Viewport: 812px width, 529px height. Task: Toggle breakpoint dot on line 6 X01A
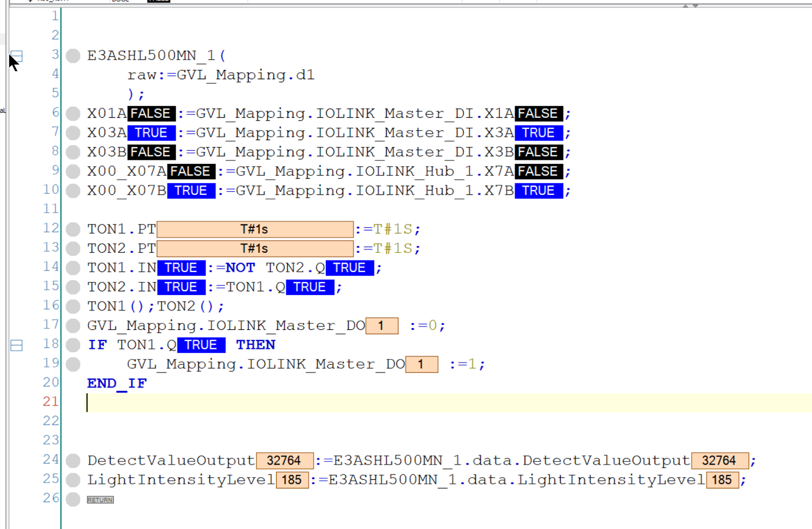click(73, 114)
